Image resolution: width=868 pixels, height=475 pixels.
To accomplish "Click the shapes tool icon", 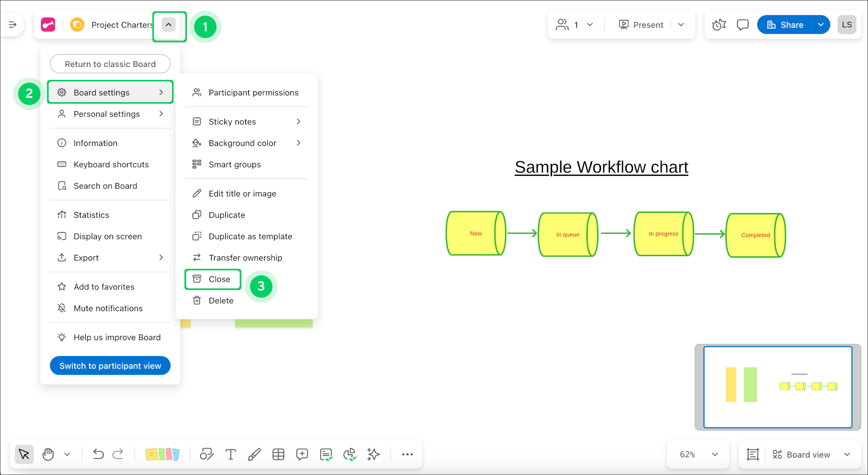I will (x=207, y=454).
